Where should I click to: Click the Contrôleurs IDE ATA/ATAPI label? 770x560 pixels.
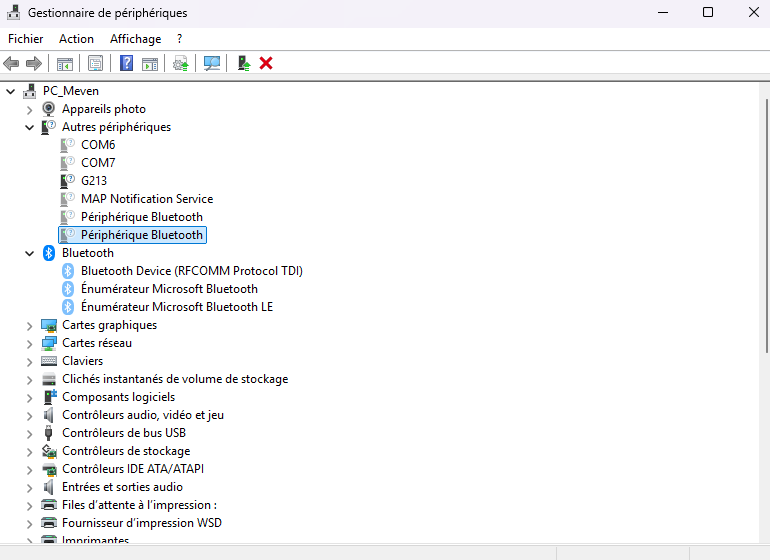click(x=133, y=469)
